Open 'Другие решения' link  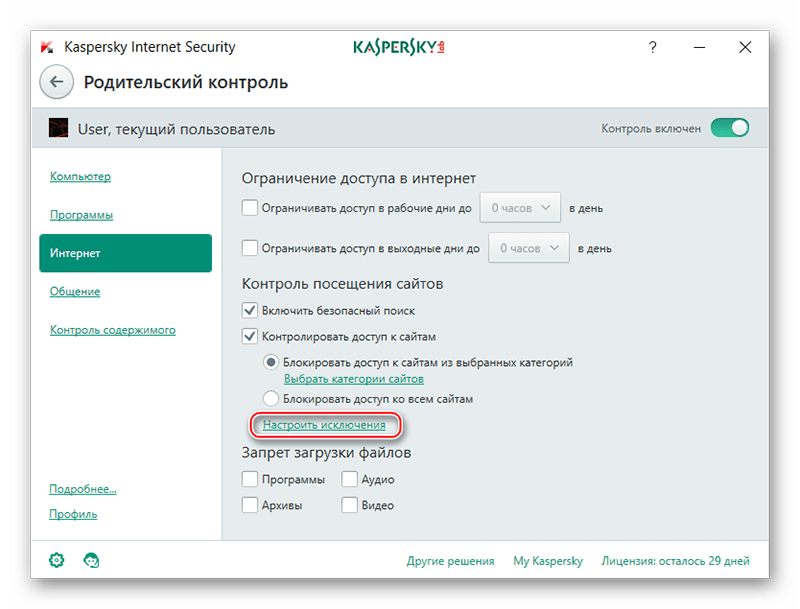tap(451, 561)
